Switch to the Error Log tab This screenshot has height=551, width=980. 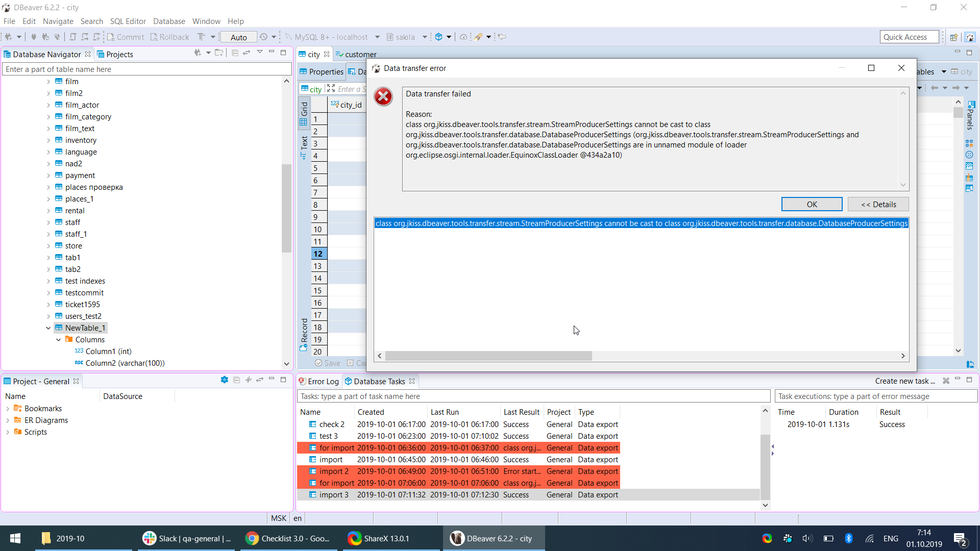[318, 381]
